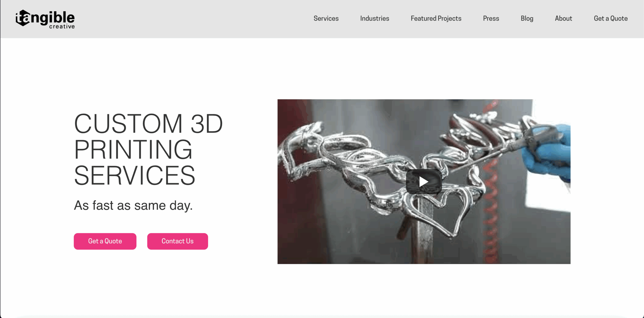The width and height of the screenshot is (644, 318).
Task: Play the 3D printing video
Action: (x=424, y=181)
